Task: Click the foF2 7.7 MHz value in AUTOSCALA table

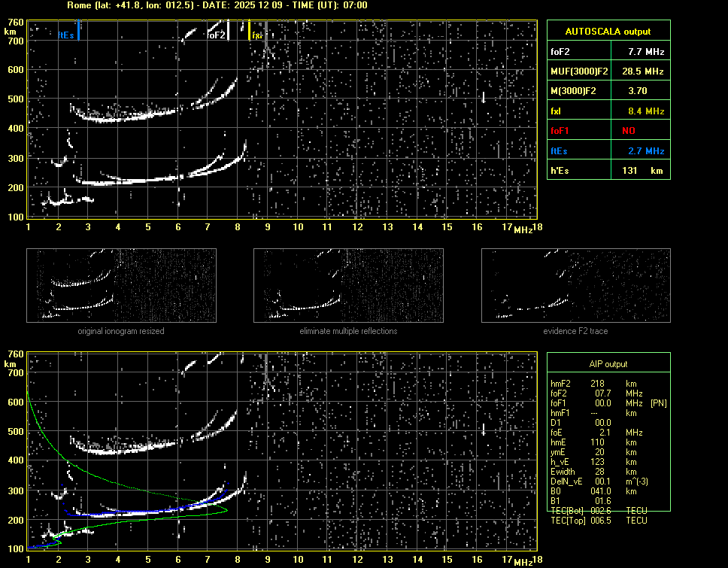Action: [645, 52]
